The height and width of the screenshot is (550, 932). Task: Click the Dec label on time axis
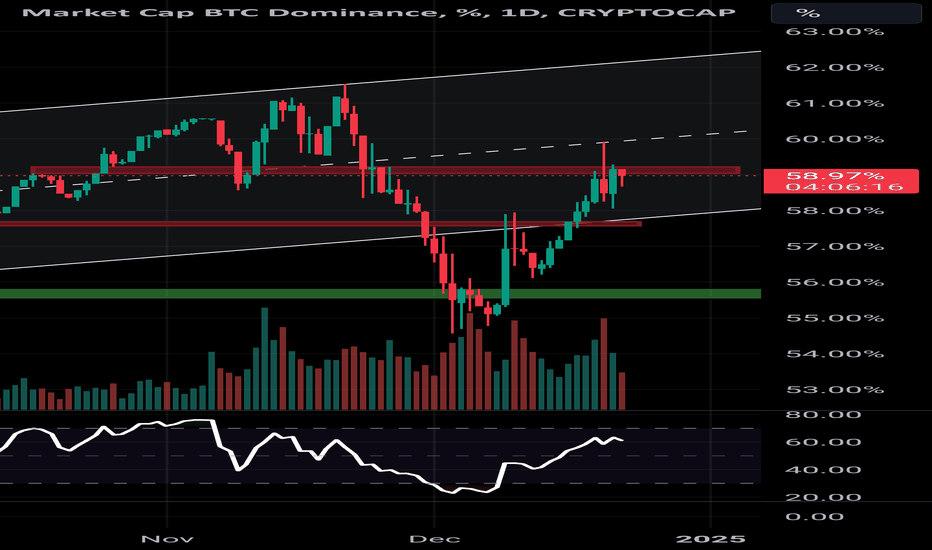click(x=434, y=539)
